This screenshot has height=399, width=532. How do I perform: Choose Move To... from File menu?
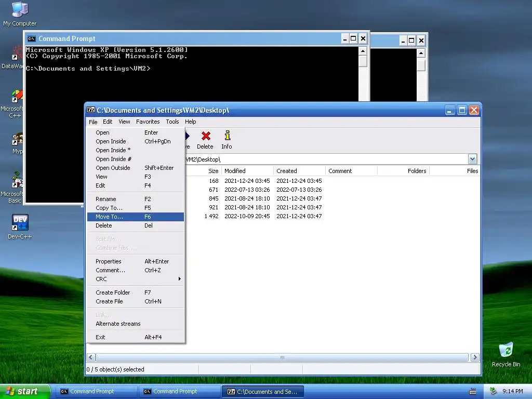click(136, 217)
